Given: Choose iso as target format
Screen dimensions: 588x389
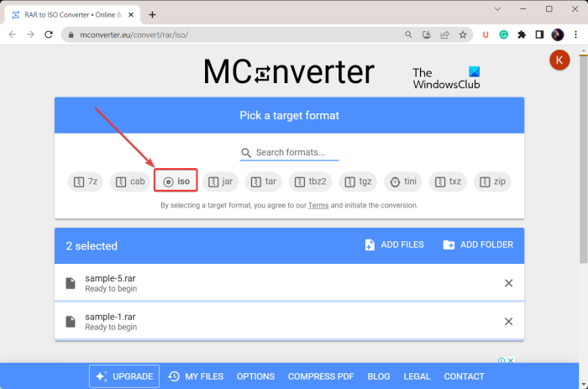Looking at the screenshot, I should 176,181.
